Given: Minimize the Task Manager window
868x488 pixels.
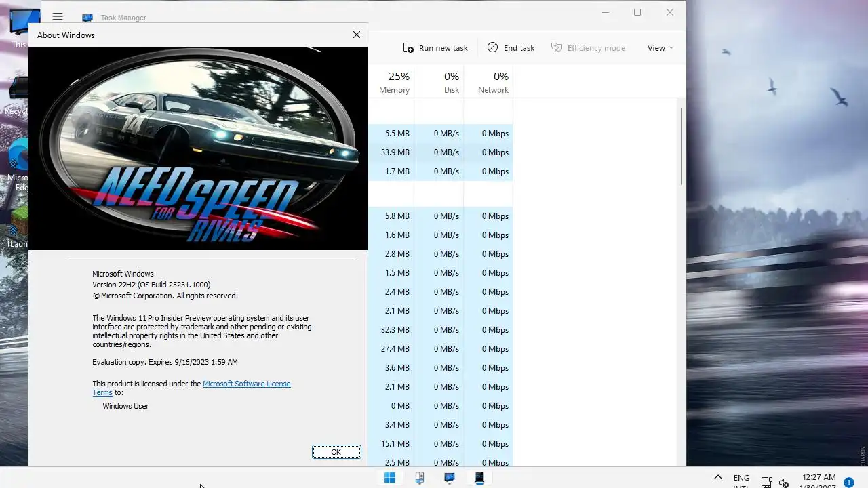Looking at the screenshot, I should [x=606, y=12].
